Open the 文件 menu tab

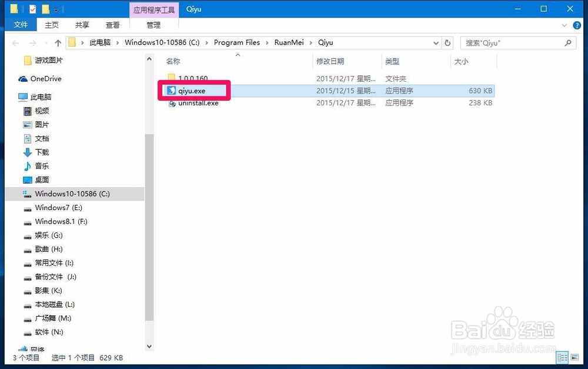21,25
